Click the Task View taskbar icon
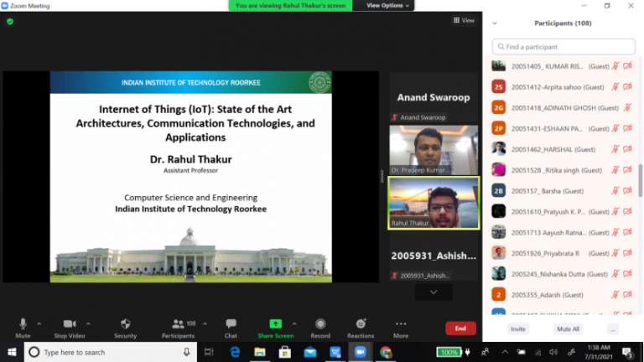Image resolution: width=644 pixels, height=362 pixels. click(209, 352)
